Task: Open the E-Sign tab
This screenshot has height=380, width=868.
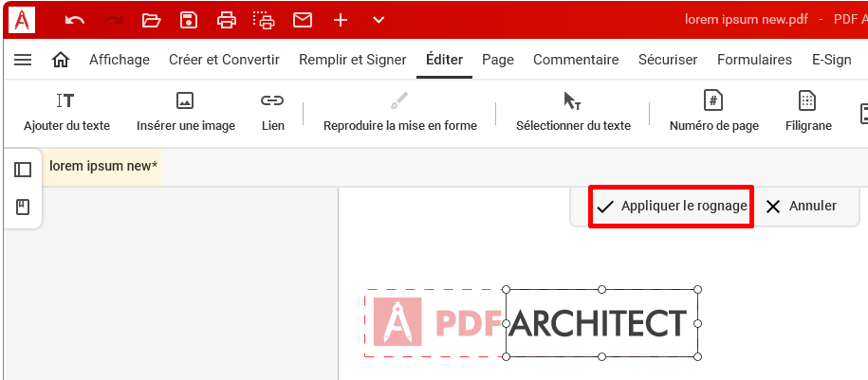Action: pos(831,60)
